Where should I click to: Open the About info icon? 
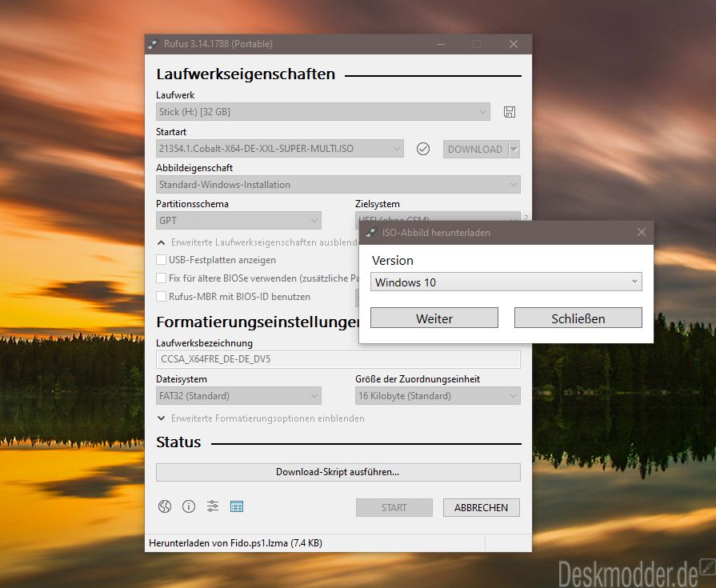click(189, 506)
